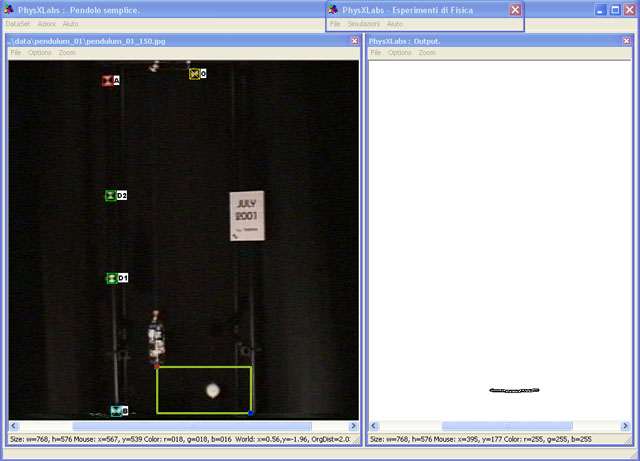The height and width of the screenshot is (461, 640).
Task: Minimize the Pendolo semplice main window
Action: [x=600, y=10]
